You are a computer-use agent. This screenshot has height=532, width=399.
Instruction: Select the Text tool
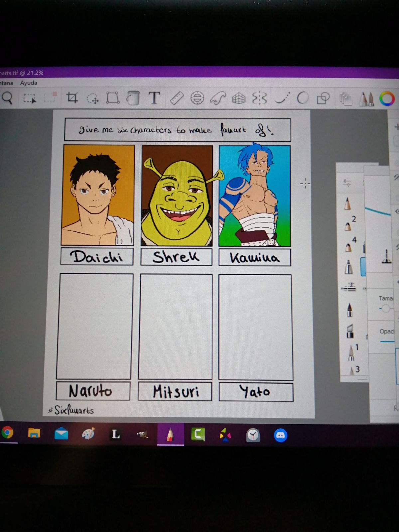154,98
